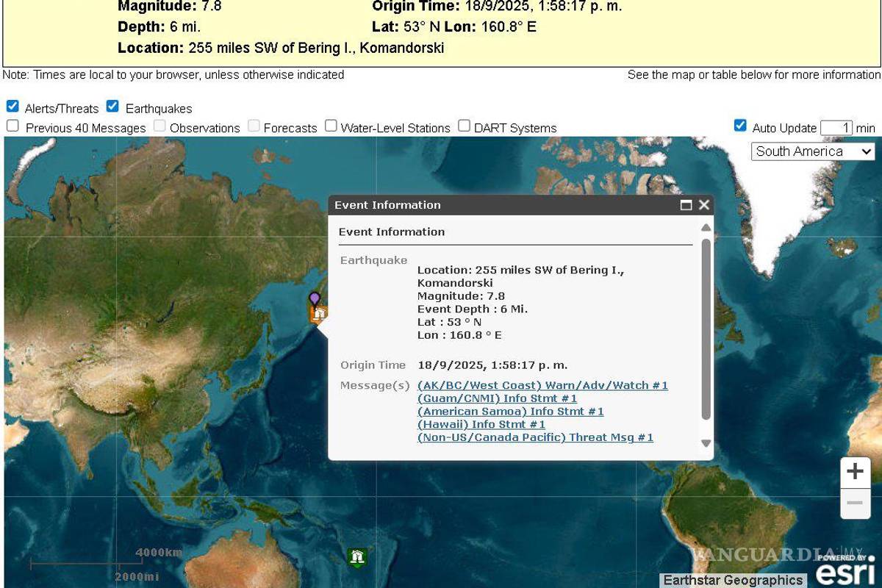Check the Forecasts checkbox

[253, 126]
